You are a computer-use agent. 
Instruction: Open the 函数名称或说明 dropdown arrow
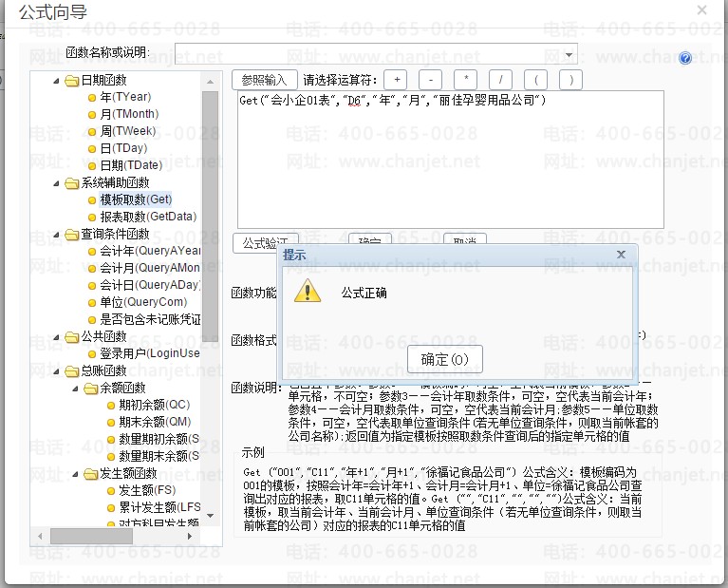tap(569, 54)
